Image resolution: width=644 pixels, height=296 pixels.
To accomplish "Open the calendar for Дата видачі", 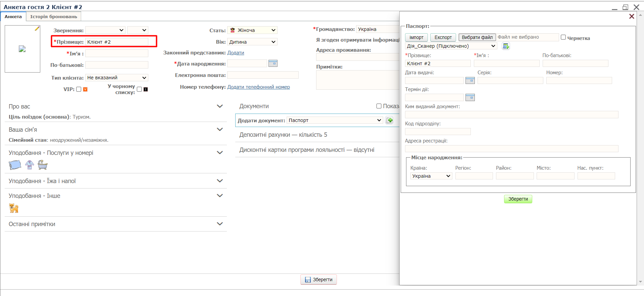I will pyautogui.click(x=470, y=81).
